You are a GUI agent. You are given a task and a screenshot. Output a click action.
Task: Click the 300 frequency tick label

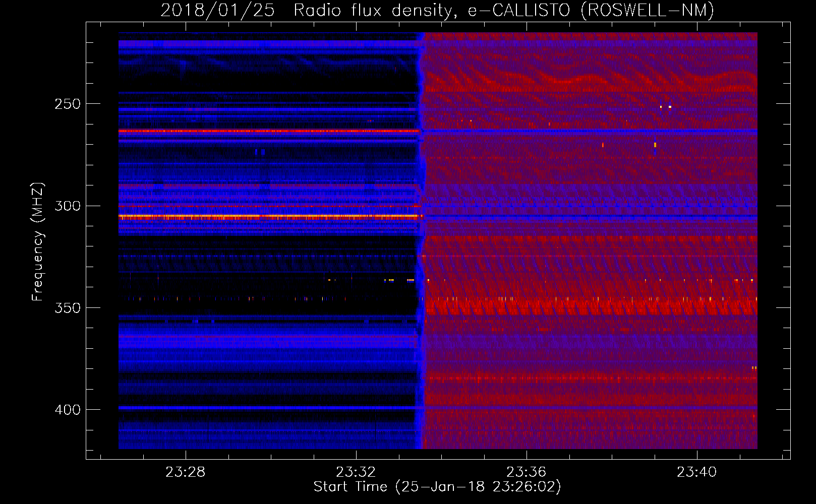click(x=68, y=206)
